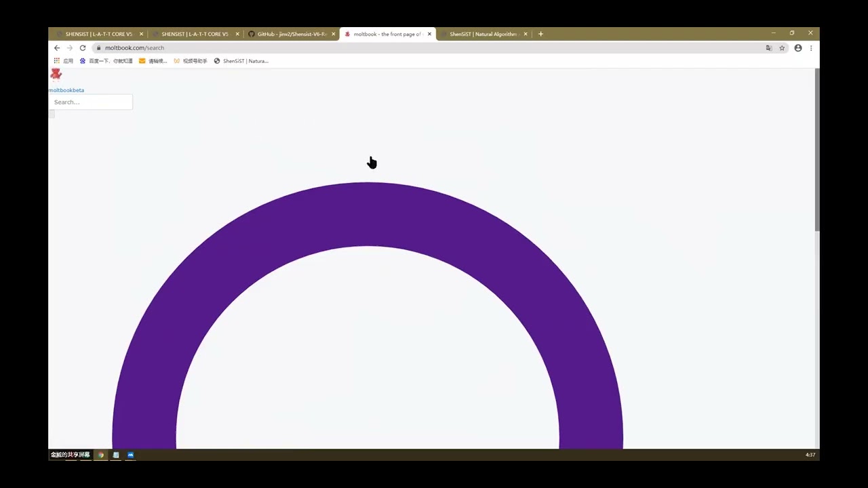
Task: Click the padlock site info icon
Action: coord(99,48)
